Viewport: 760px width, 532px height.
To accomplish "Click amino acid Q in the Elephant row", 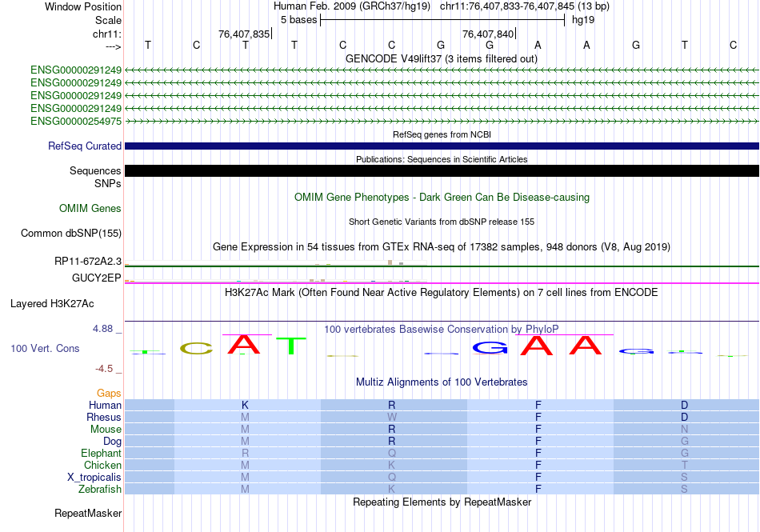I will [x=392, y=453].
